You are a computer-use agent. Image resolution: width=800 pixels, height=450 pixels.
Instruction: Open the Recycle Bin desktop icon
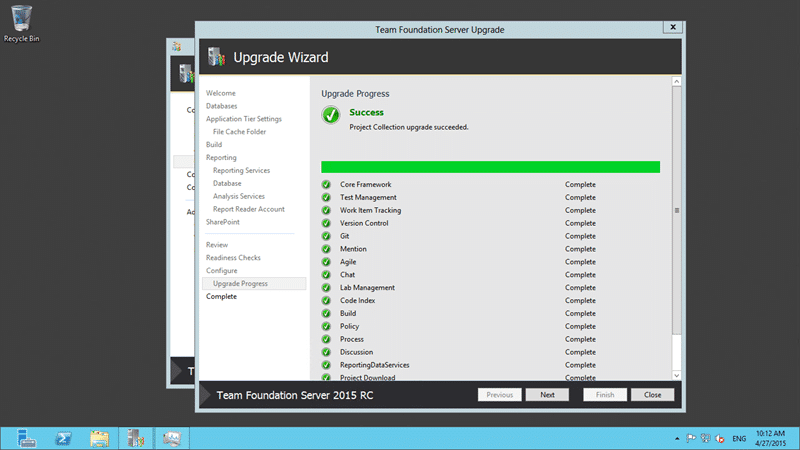(x=21, y=23)
